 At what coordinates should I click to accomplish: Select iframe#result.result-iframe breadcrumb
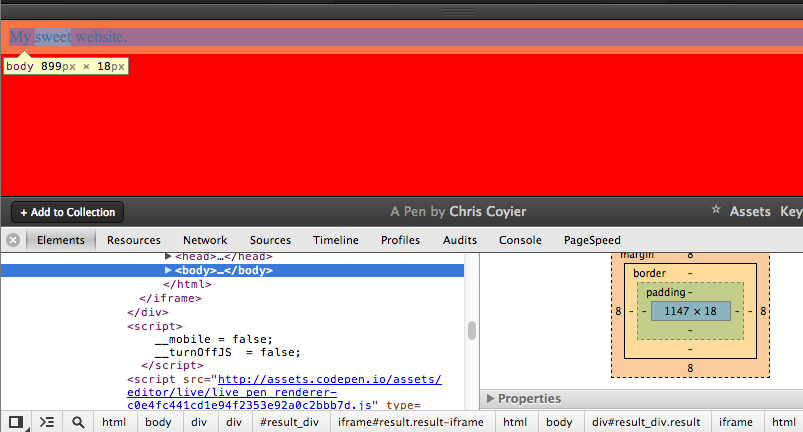tap(410, 422)
